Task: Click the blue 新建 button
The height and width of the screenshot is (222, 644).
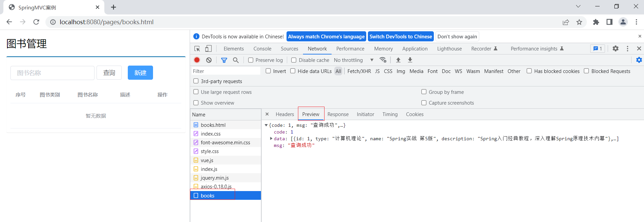Action: pos(140,73)
